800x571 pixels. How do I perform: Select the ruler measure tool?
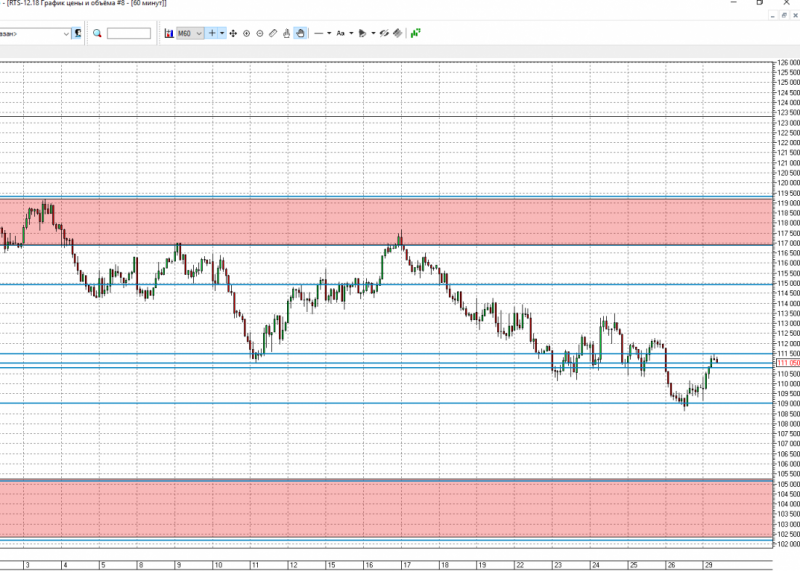coord(273,34)
